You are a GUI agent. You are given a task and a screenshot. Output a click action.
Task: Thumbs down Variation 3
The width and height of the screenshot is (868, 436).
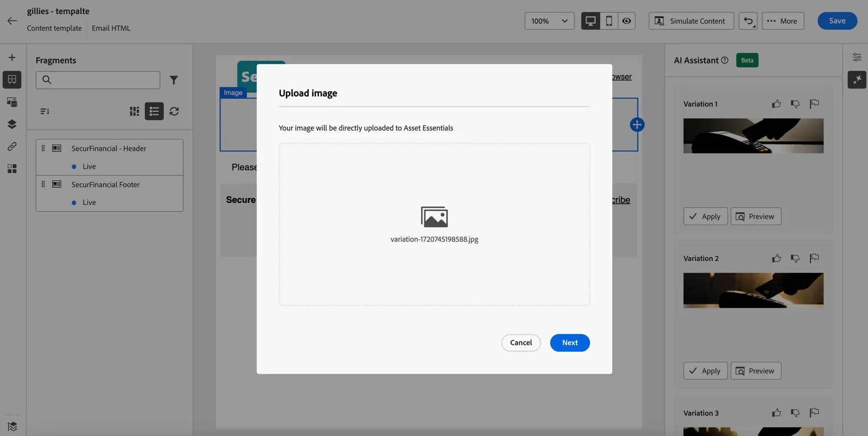click(x=795, y=413)
